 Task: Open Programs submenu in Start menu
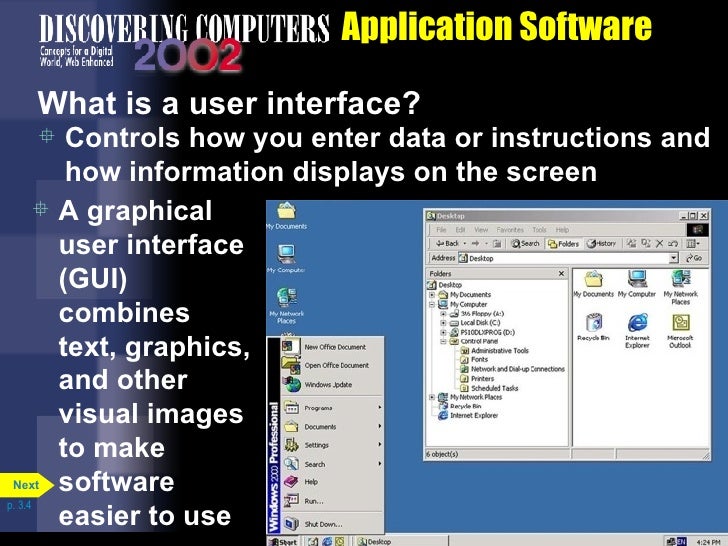pos(332,408)
